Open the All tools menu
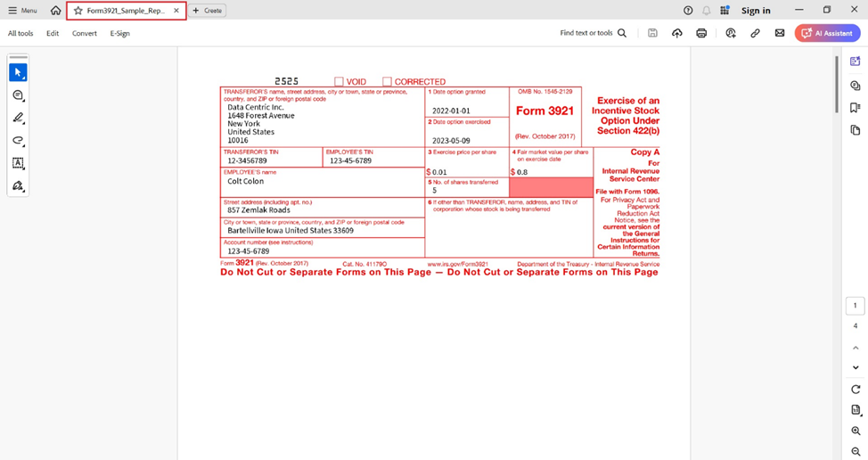This screenshot has height=460, width=868. (x=20, y=33)
